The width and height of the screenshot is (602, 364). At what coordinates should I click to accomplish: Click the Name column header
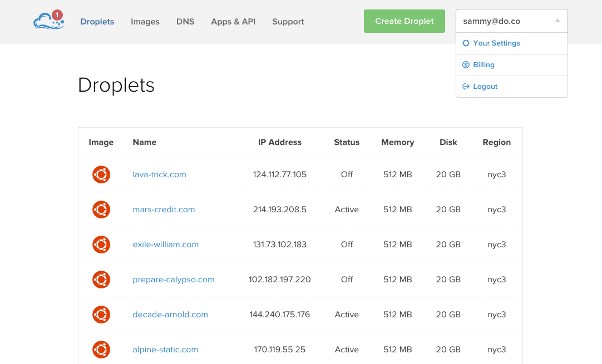pos(144,142)
